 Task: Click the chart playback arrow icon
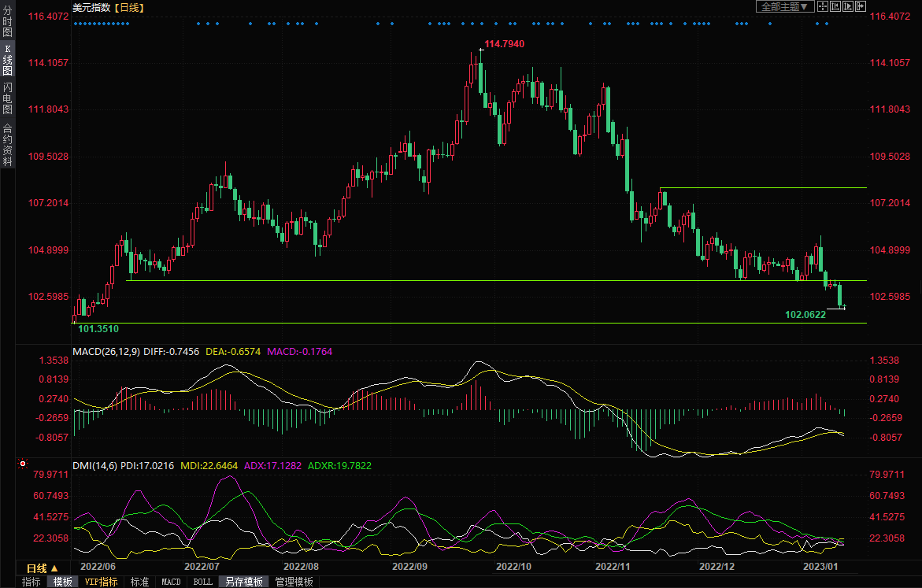pyautogui.click(x=847, y=7)
